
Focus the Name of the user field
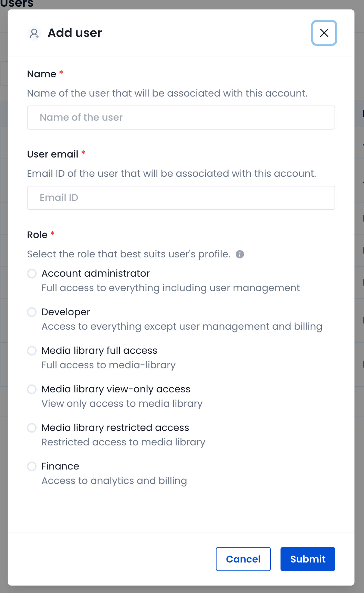point(181,118)
